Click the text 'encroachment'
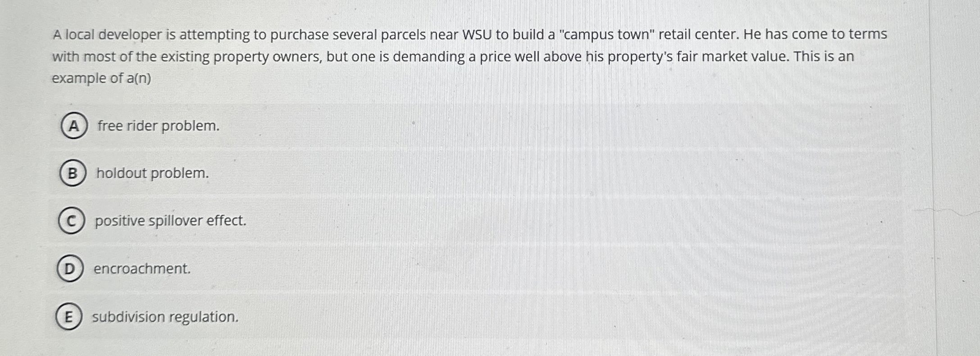Viewport: 980px width, 356px height. [142, 269]
